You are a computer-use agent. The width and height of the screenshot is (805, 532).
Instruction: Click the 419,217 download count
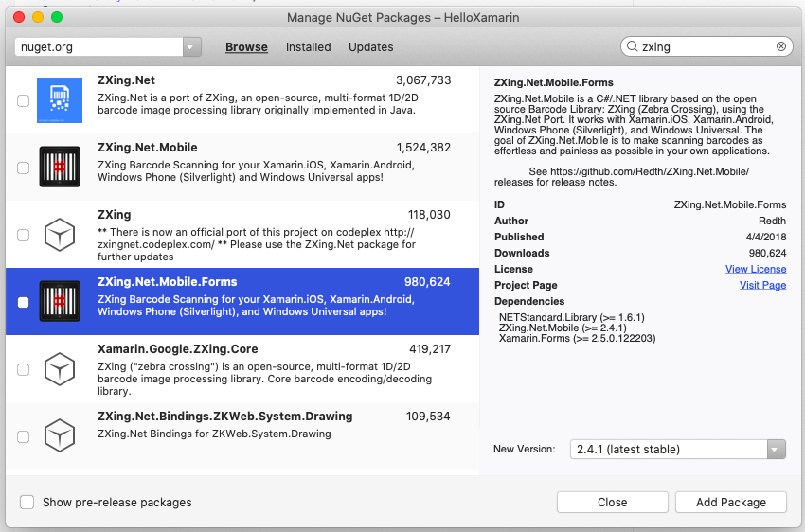pos(430,349)
